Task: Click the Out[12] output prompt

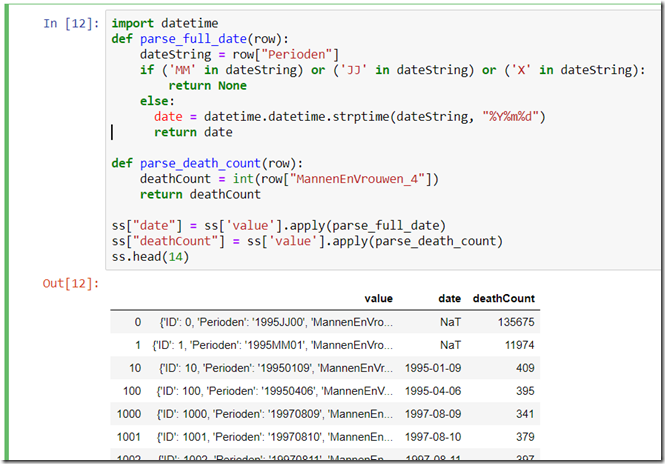Action: (x=70, y=285)
